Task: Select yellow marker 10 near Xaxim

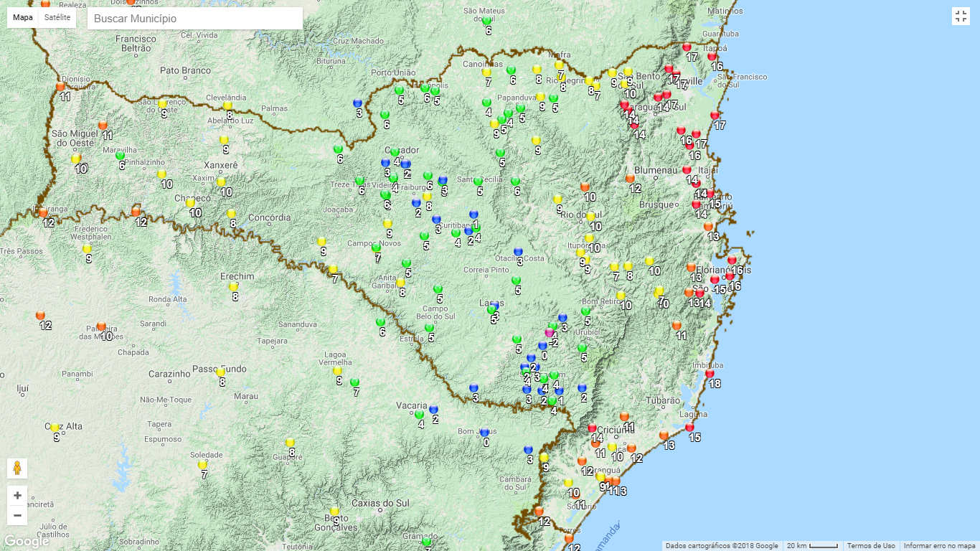Action: [x=221, y=182]
